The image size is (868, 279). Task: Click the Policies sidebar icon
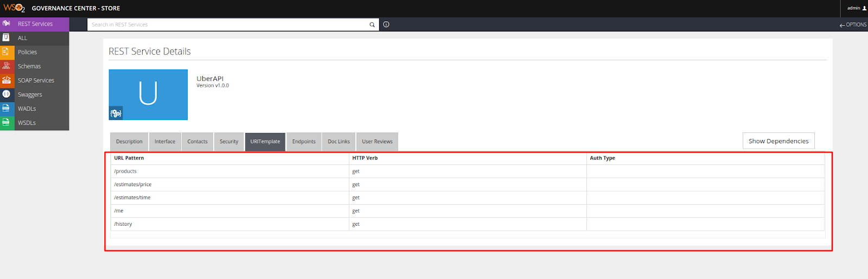click(x=7, y=52)
